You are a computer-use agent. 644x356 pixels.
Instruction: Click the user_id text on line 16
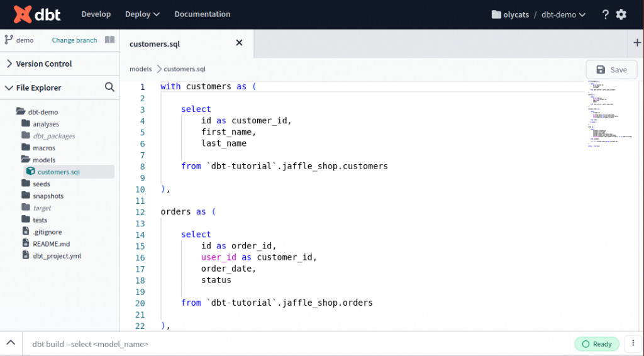point(218,257)
